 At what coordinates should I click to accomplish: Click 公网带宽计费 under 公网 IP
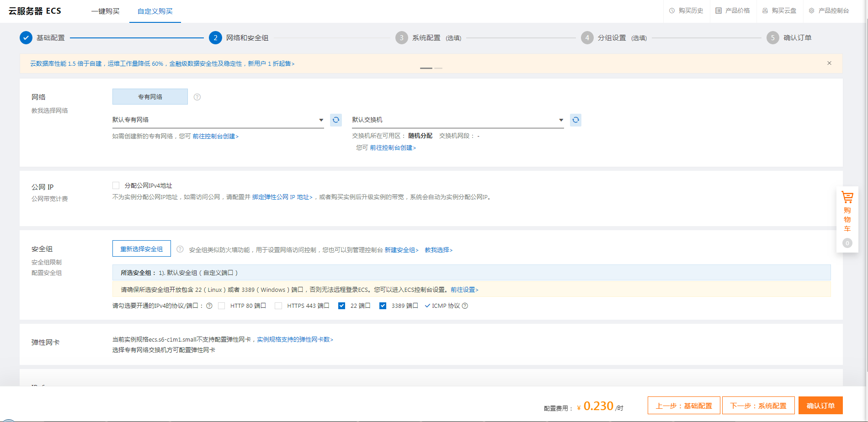[x=49, y=199]
